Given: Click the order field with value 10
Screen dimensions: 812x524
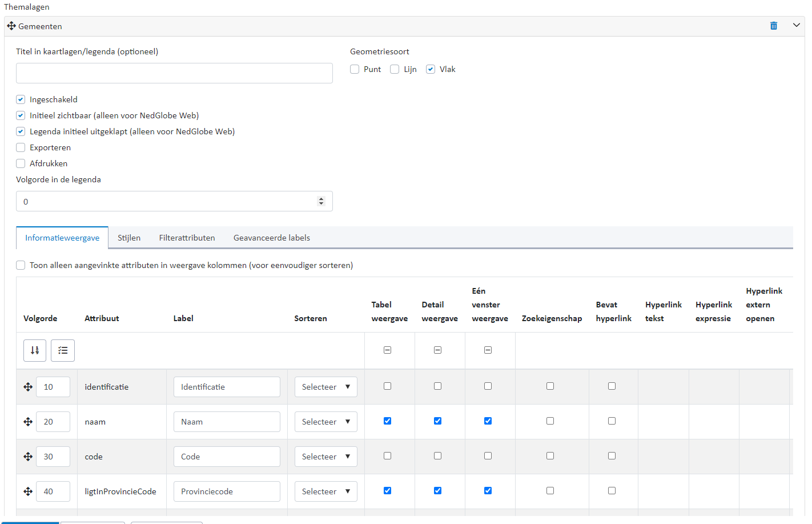Looking at the screenshot, I should coord(53,387).
